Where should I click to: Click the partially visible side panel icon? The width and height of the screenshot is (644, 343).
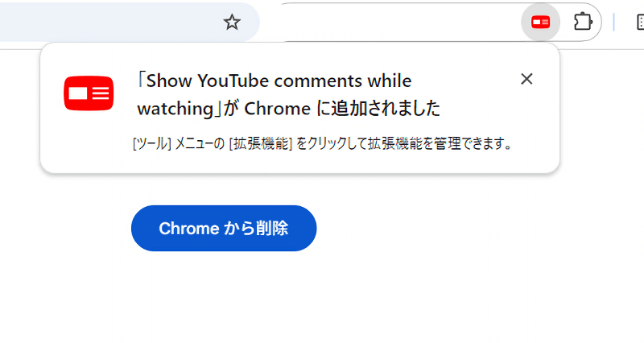tap(640, 23)
